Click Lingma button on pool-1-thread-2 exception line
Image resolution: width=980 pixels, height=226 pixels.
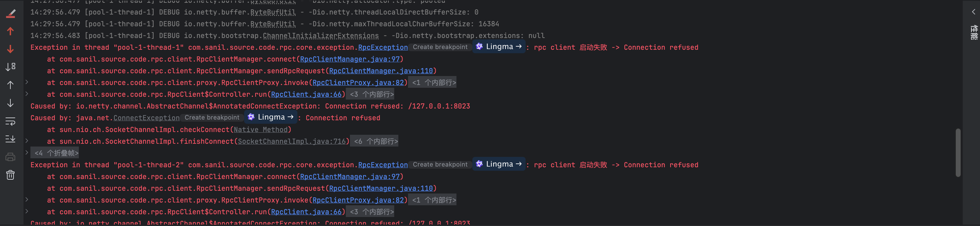(x=499, y=164)
